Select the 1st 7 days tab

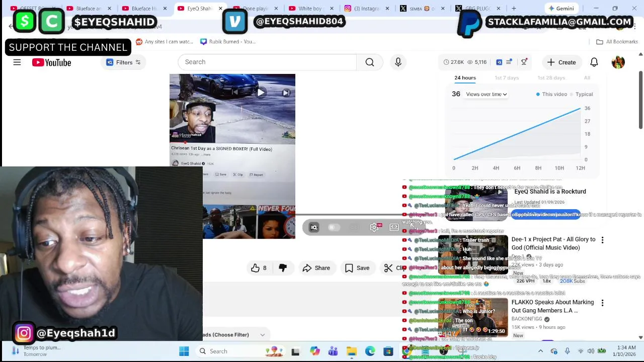pyautogui.click(x=507, y=77)
